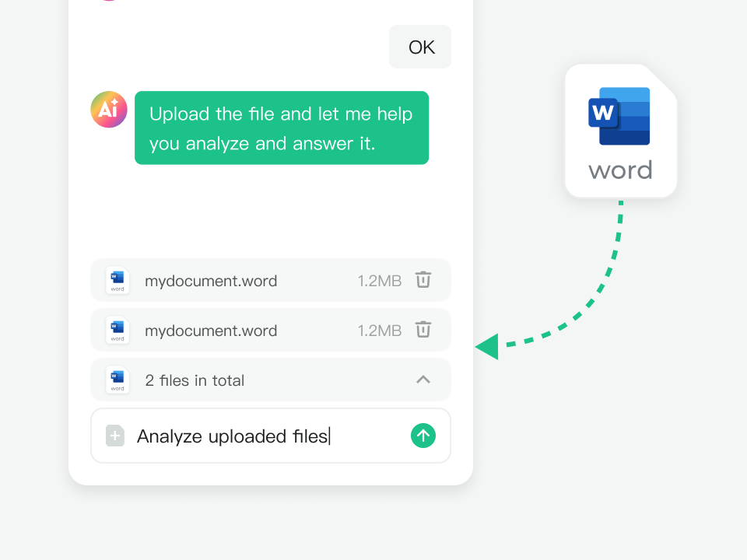Click the second mydocument.word file name
Screen dimensions: 747x560
211,331
